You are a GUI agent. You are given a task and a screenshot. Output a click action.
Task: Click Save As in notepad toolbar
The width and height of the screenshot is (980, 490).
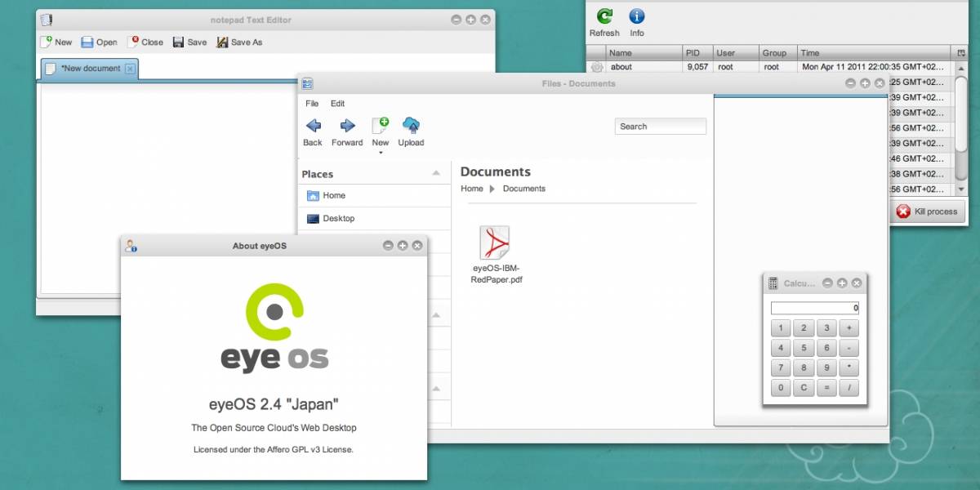pyautogui.click(x=239, y=42)
